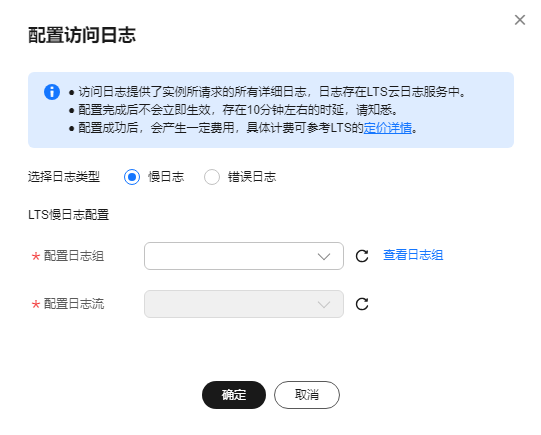The image size is (541, 435).
Task: Click the 选择日志类型 label
Action: [64, 177]
